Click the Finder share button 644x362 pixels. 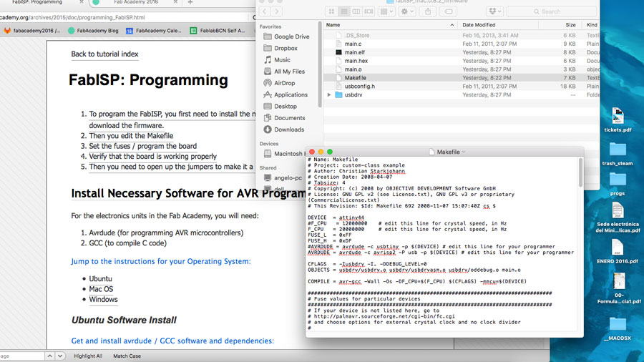(428, 11)
